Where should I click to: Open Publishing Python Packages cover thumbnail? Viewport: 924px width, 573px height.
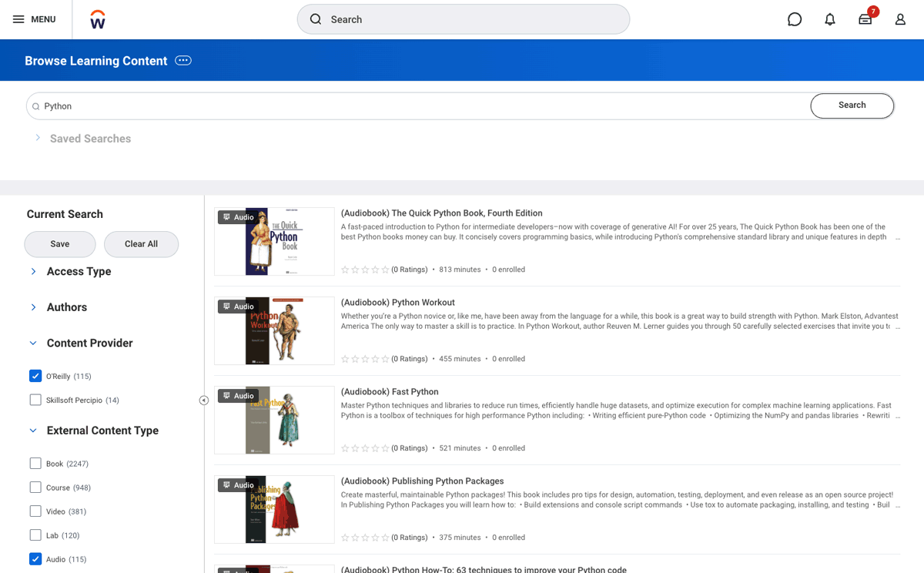point(274,509)
